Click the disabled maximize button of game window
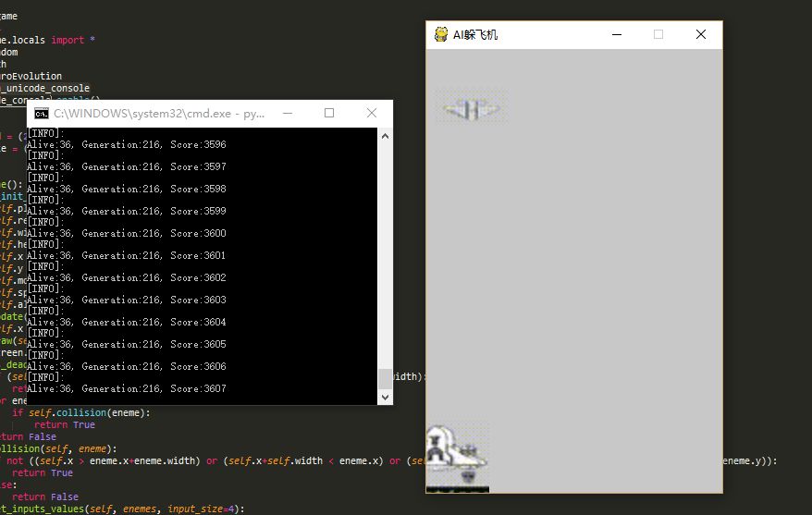Viewport: 812px width, 515px height. [658, 34]
